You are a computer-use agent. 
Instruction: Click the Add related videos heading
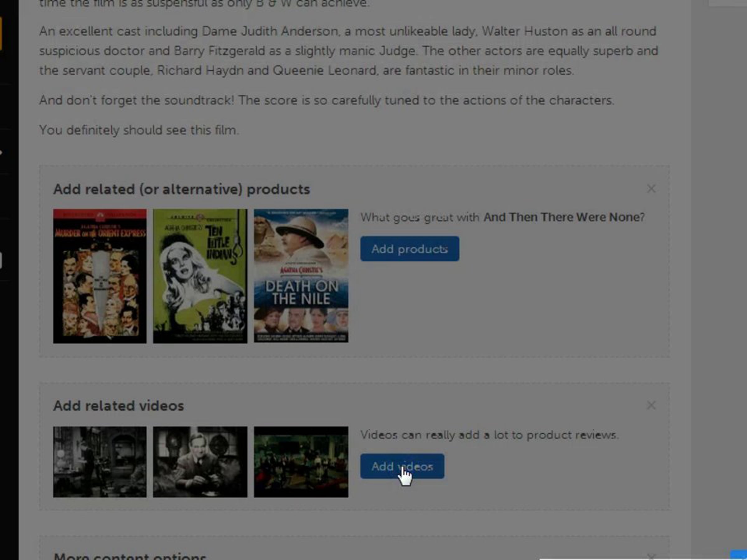tap(119, 406)
